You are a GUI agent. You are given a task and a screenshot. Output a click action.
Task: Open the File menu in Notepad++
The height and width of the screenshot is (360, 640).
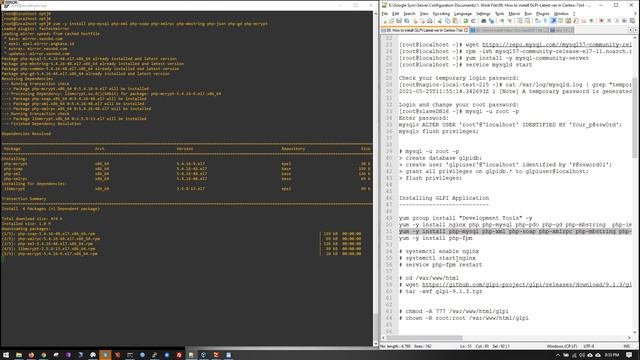tap(384, 14)
